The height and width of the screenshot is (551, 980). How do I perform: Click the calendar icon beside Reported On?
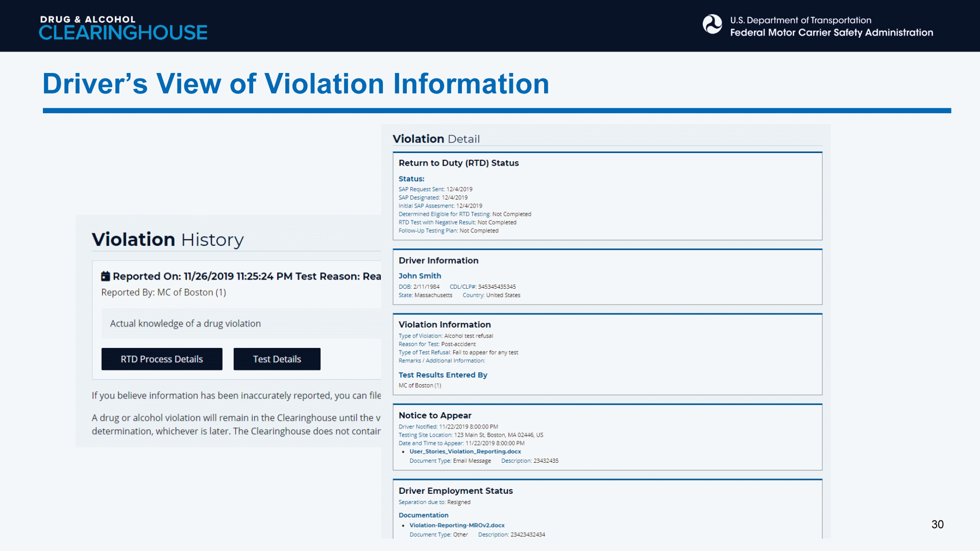coord(105,276)
